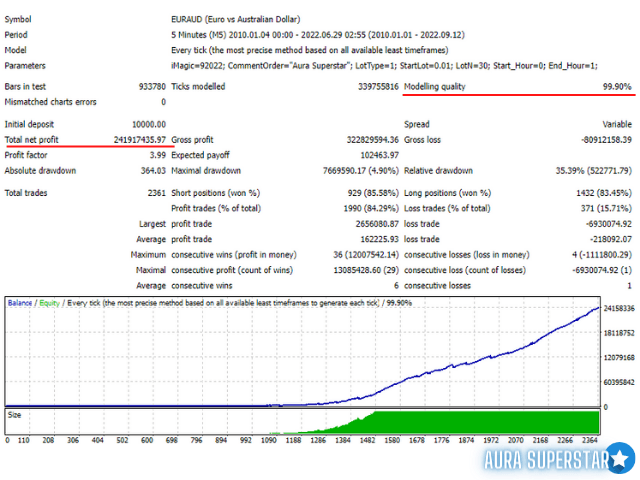
Task: Click the 110 marker on trade axis
Action: coord(23,440)
